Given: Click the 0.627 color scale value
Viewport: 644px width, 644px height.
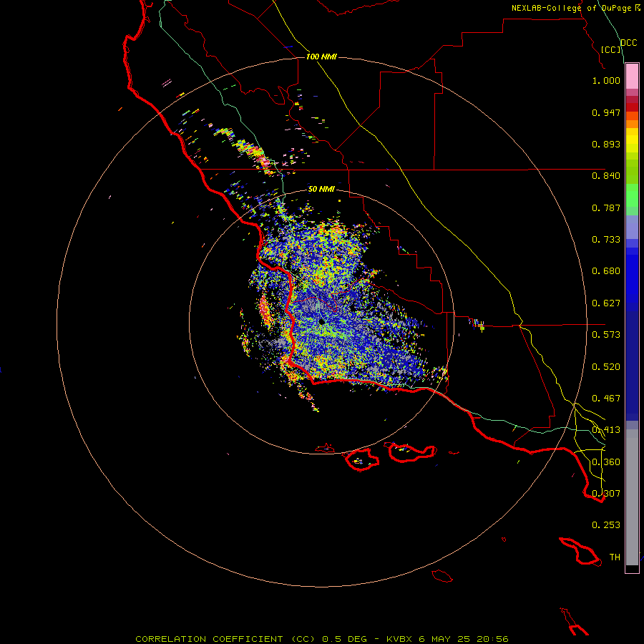Looking at the screenshot, I should (x=606, y=303).
